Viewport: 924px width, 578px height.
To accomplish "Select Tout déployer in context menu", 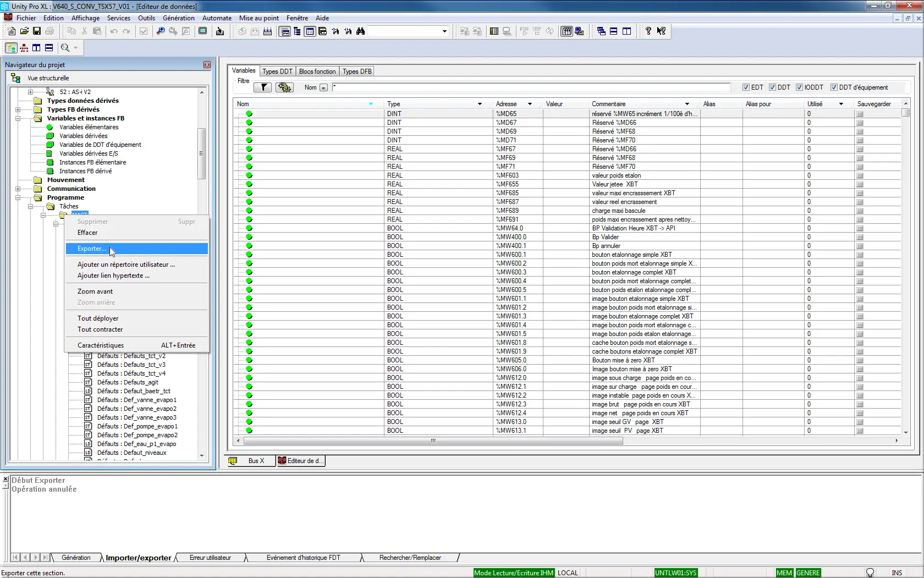I will click(x=136, y=318).
